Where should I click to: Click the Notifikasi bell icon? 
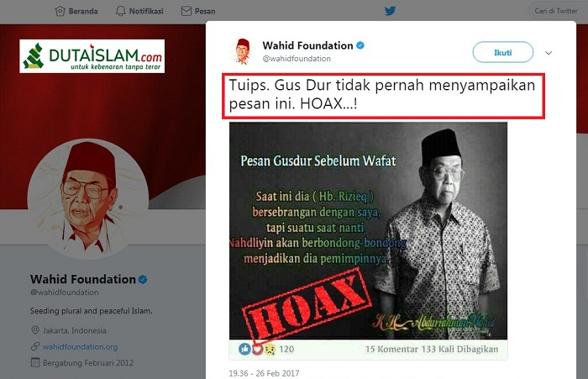(x=121, y=11)
